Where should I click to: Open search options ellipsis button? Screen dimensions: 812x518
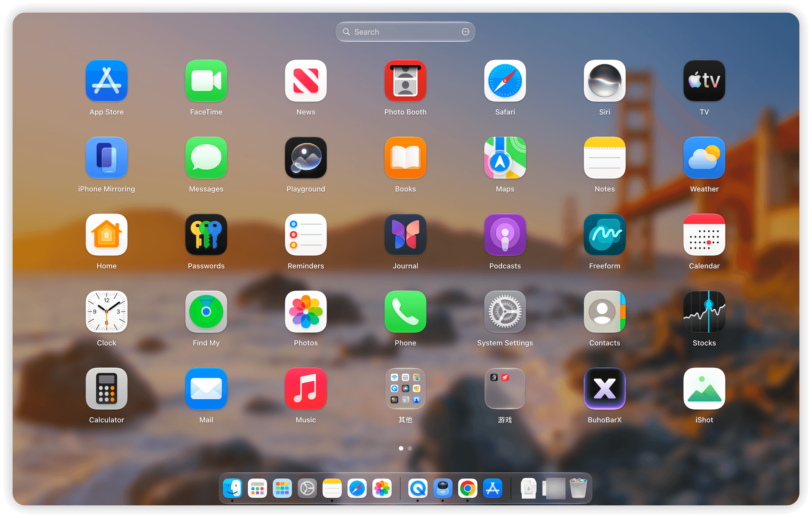[x=465, y=32]
